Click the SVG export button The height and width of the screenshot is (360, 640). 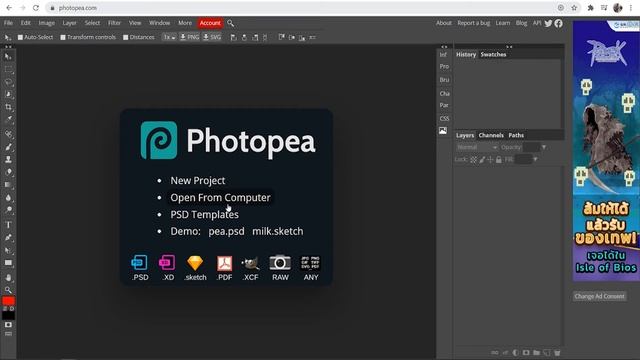212,37
